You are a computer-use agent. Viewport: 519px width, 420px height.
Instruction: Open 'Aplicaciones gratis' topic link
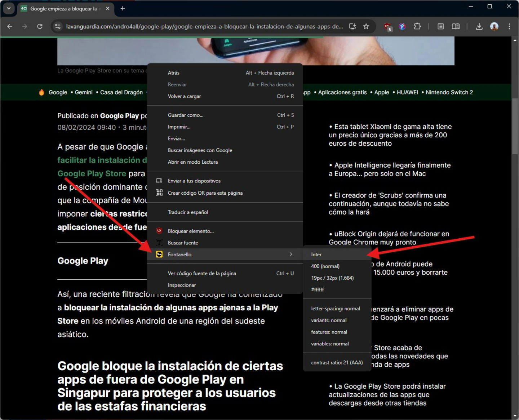[x=342, y=92]
